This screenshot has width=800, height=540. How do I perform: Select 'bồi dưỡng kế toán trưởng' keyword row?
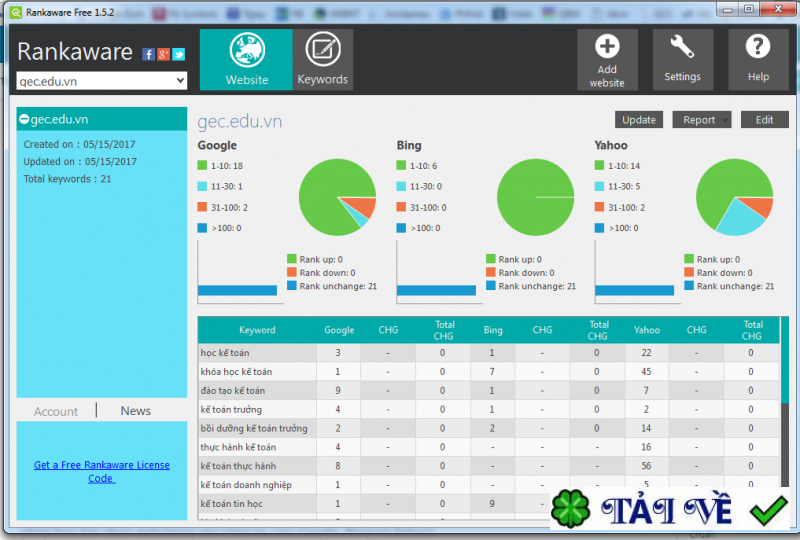[x=489, y=428]
